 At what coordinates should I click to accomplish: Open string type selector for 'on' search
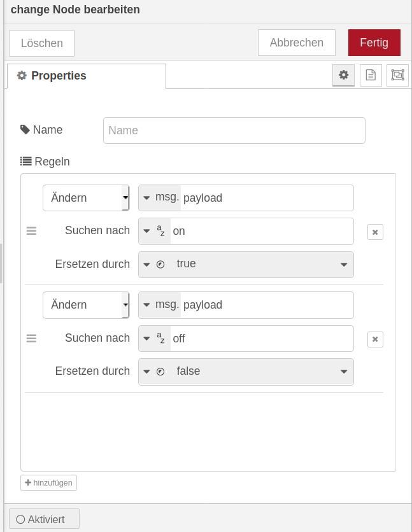point(154,231)
